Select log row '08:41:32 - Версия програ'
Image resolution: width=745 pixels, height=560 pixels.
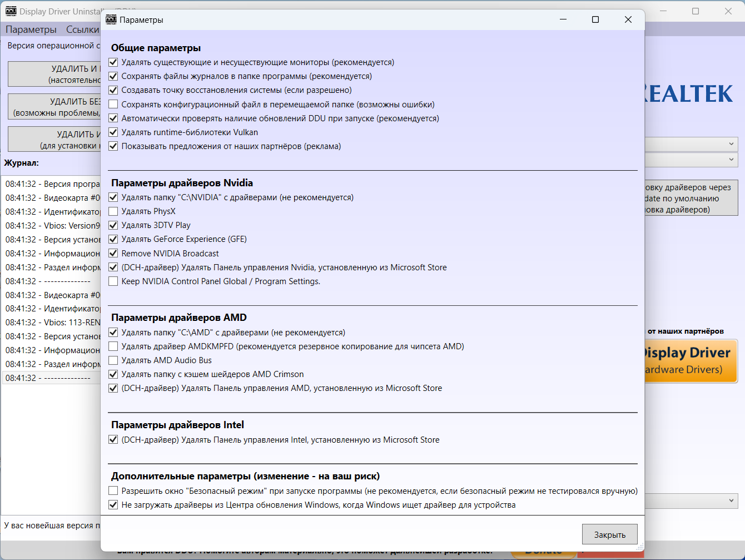pyautogui.click(x=51, y=184)
